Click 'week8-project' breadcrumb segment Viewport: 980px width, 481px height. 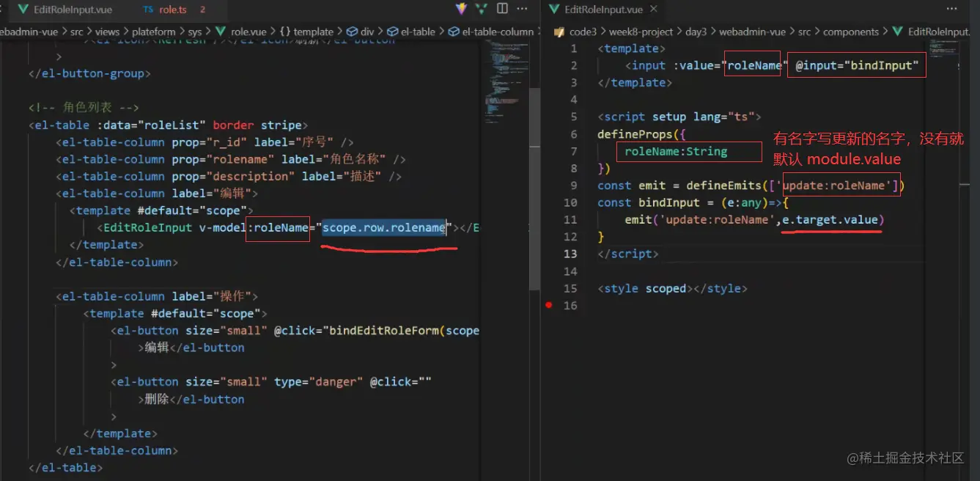click(x=641, y=32)
